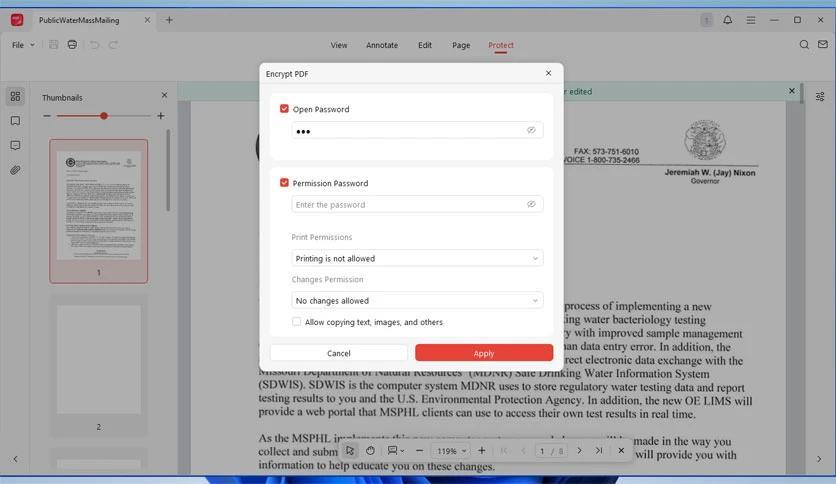Close the PublicWaterMassMailing tab
The image size is (836, 484).
[147, 20]
